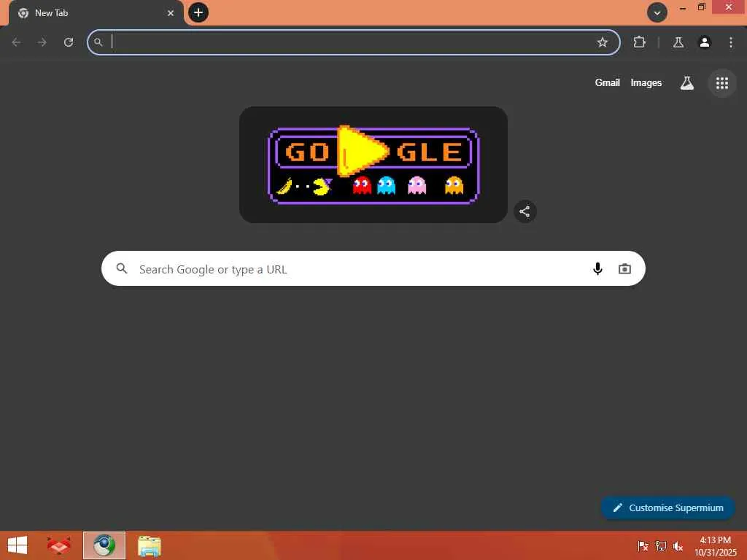Click the Customise Supermium button
Image resolution: width=747 pixels, height=560 pixels.
click(667, 507)
